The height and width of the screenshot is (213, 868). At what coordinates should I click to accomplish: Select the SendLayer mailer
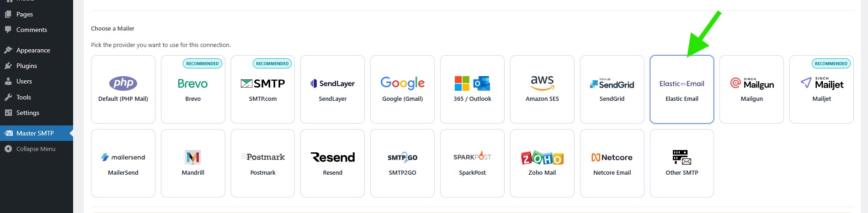pos(332,89)
